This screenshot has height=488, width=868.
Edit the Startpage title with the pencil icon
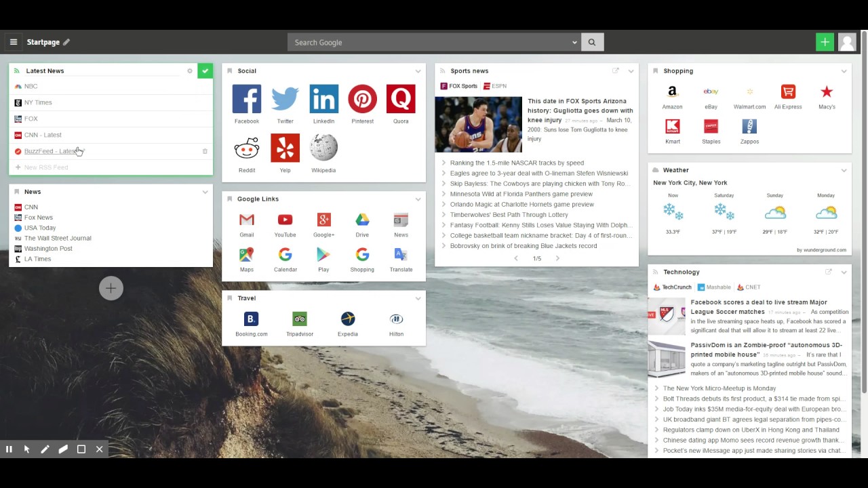[x=66, y=42]
